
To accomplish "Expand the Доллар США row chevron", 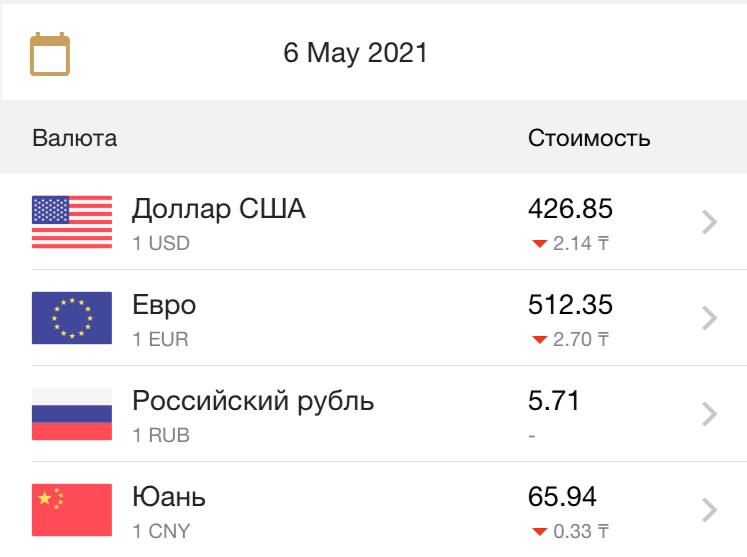I will pos(709,222).
